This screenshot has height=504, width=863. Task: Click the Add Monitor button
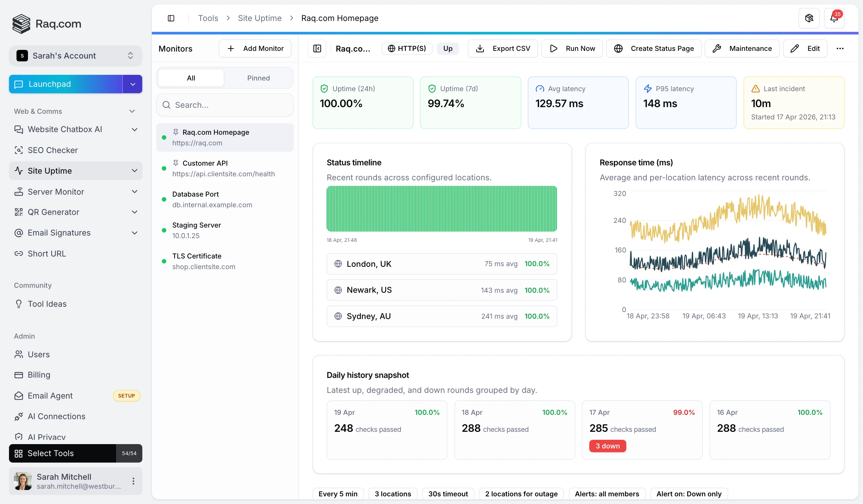click(x=255, y=48)
